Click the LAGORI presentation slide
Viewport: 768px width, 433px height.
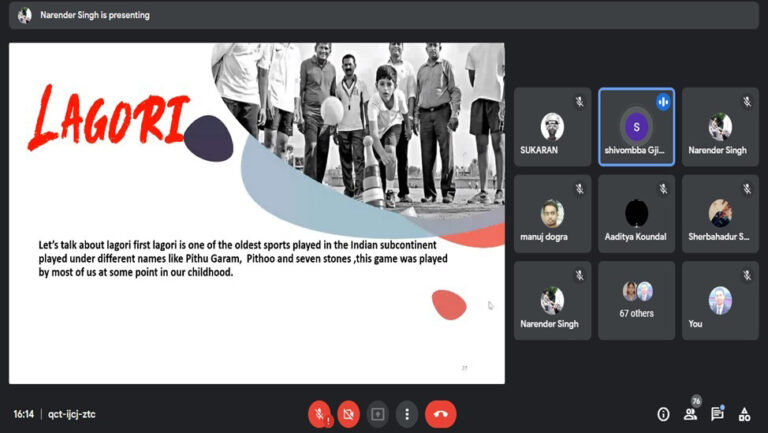click(257, 213)
